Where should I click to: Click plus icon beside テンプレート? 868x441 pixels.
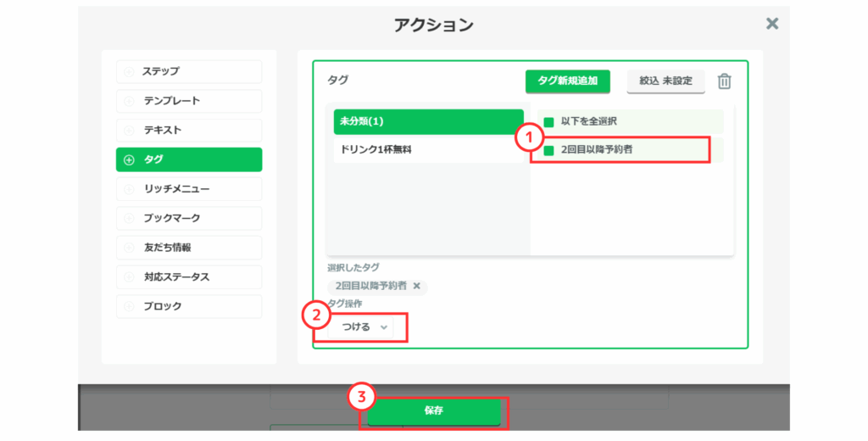[129, 101]
